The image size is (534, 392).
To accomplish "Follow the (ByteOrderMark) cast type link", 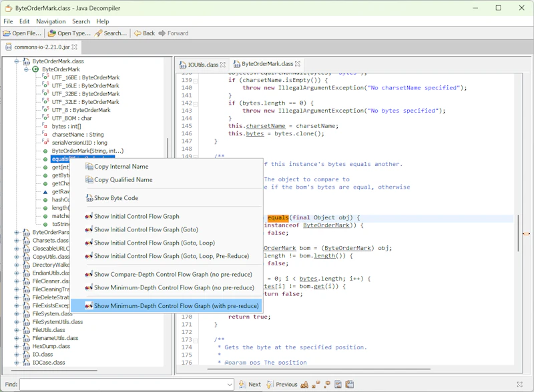I will tap(348, 248).
